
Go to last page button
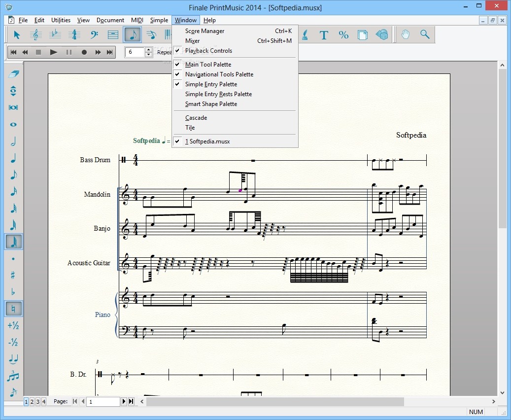tap(131, 401)
